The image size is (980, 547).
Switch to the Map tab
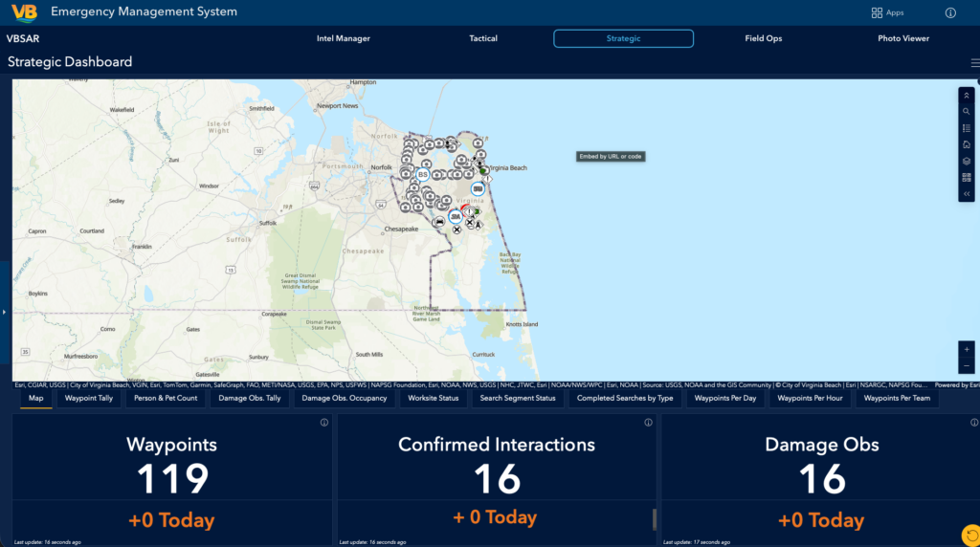tap(36, 399)
